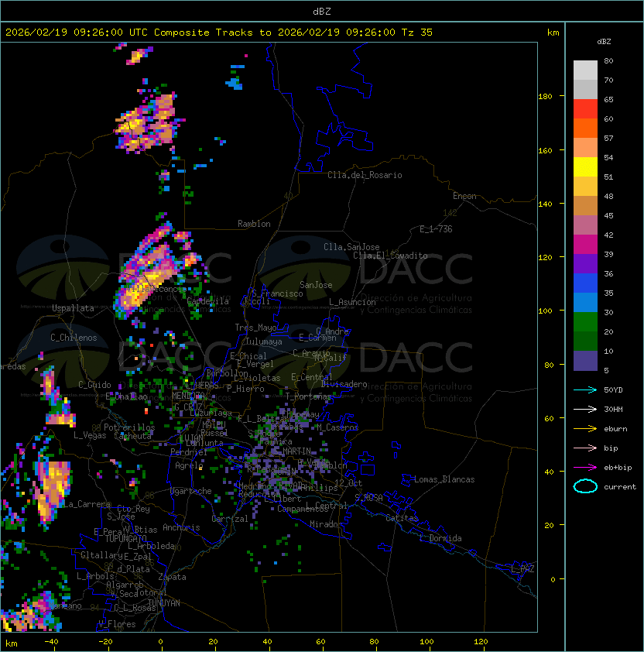Pick the red swatch in the dBZ scale
This screenshot has height=652, width=644.
[585, 109]
